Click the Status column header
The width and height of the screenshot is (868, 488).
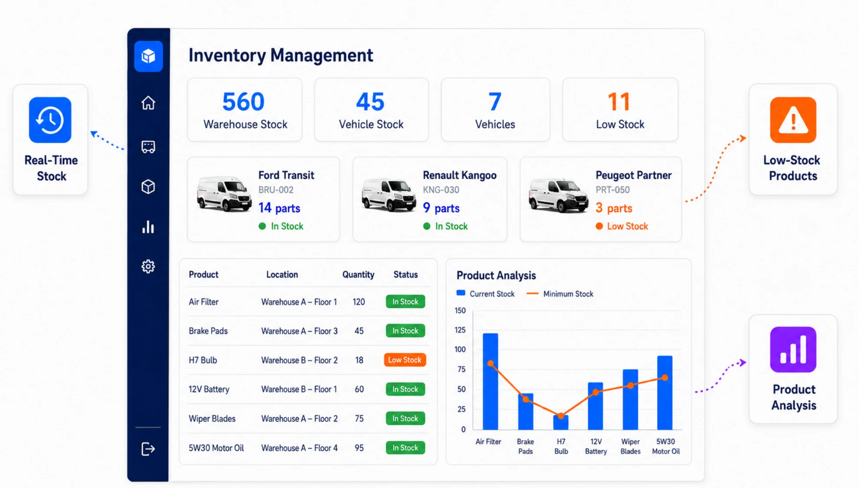pyautogui.click(x=405, y=275)
